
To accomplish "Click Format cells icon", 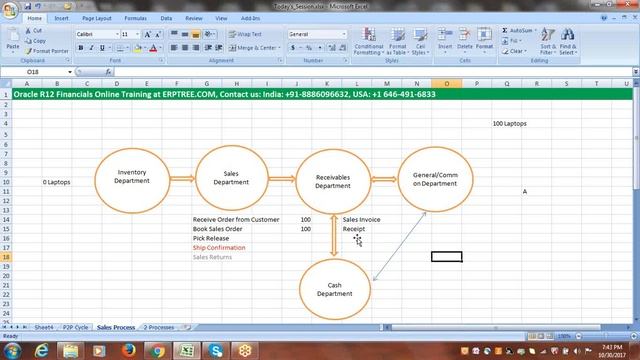I will point(484,35).
